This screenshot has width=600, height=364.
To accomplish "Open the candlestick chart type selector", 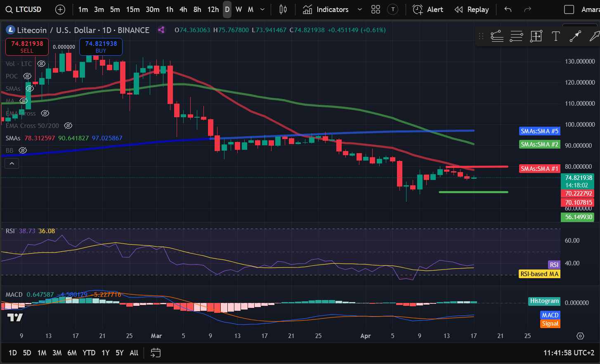I will 283,9.
